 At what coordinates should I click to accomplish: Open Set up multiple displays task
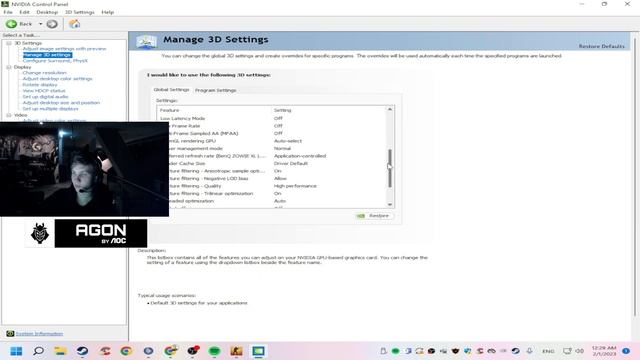click(51, 109)
